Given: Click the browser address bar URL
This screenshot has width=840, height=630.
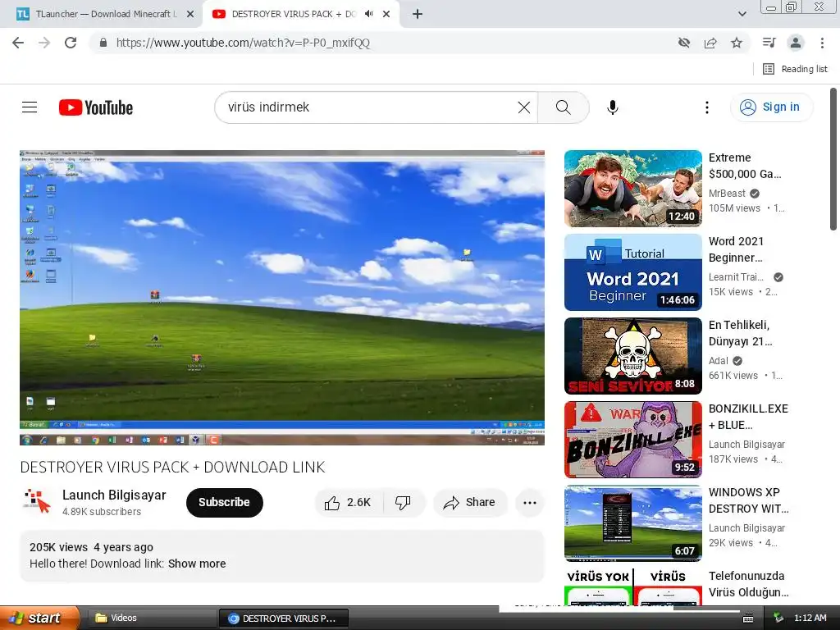Looking at the screenshot, I should (x=243, y=43).
